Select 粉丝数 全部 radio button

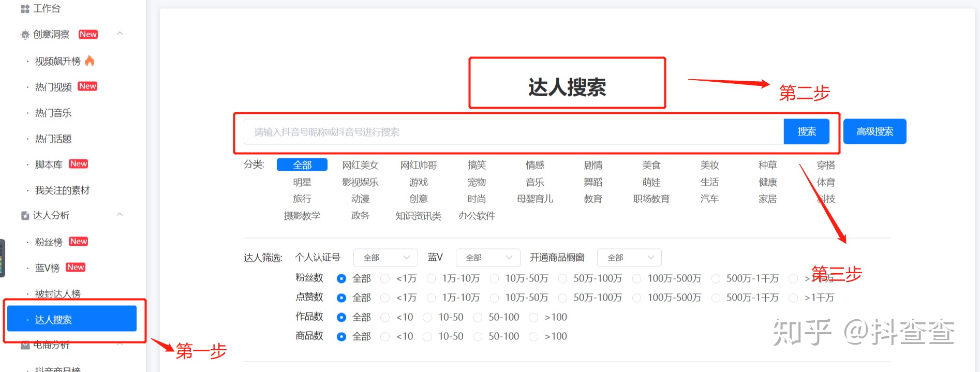point(341,278)
